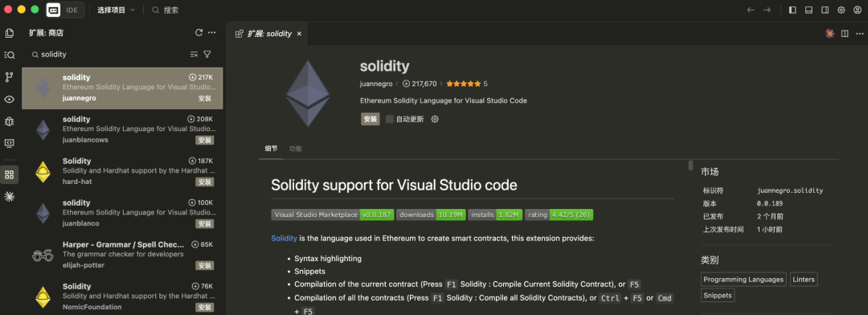Toggle the primary sidebar layout button
868x315 pixels.
pos(792,10)
